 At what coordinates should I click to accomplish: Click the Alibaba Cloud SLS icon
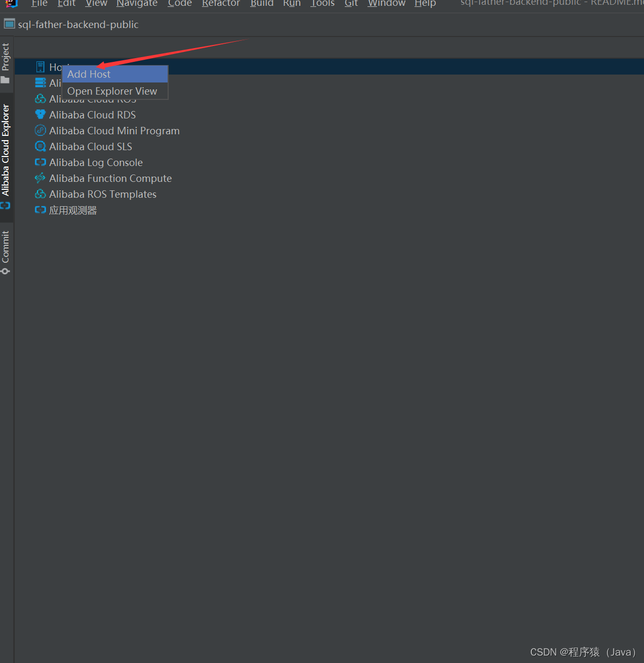pos(40,146)
